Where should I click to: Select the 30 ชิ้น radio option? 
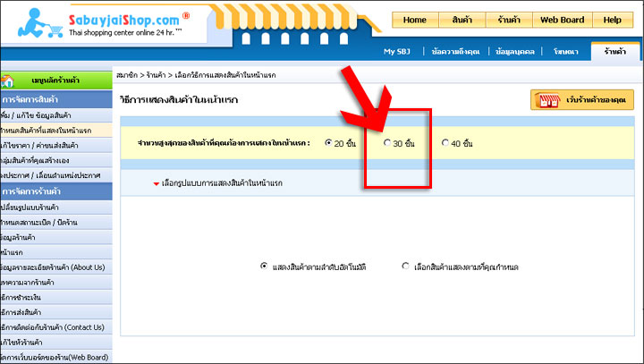[x=387, y=142]
